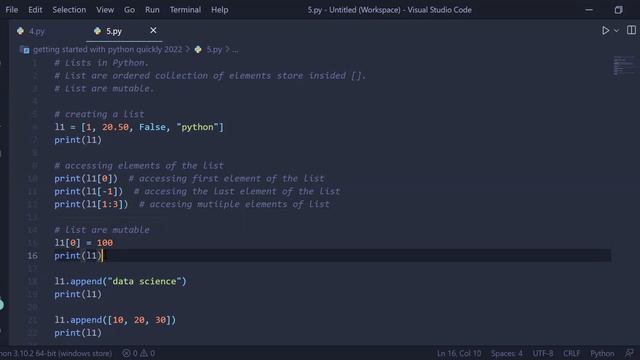Run the Python file with play icon
The height and width of the screenshot is (360, 640).
[605, 31]
